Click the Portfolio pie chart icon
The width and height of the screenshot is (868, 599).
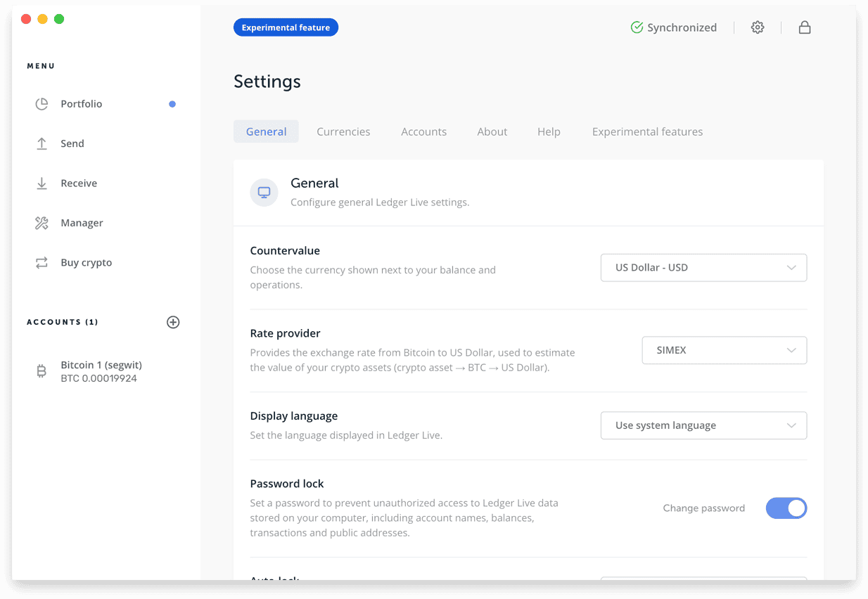point(42,104)
